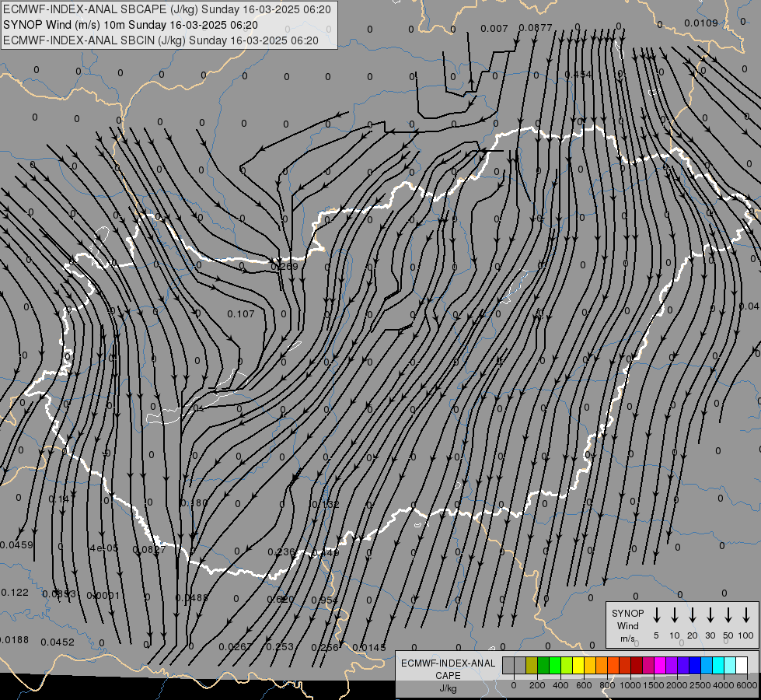Click the 0.007 value on the map

[x=494, y=29]
